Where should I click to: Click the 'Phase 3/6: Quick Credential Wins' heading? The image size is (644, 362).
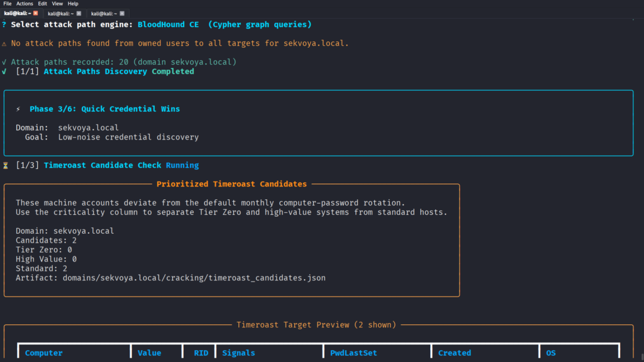105,109
